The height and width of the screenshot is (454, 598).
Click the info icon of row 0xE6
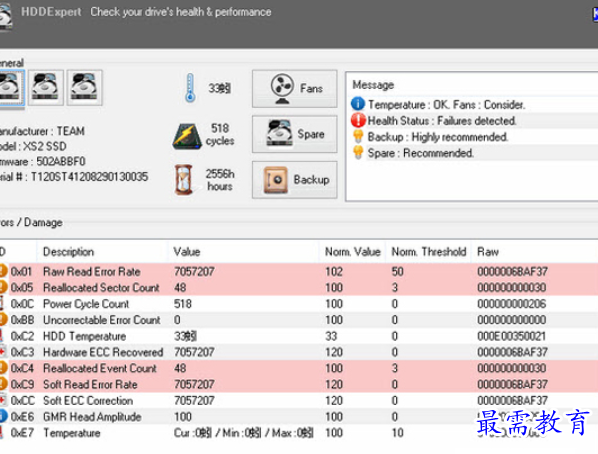(x=3, y=416)
